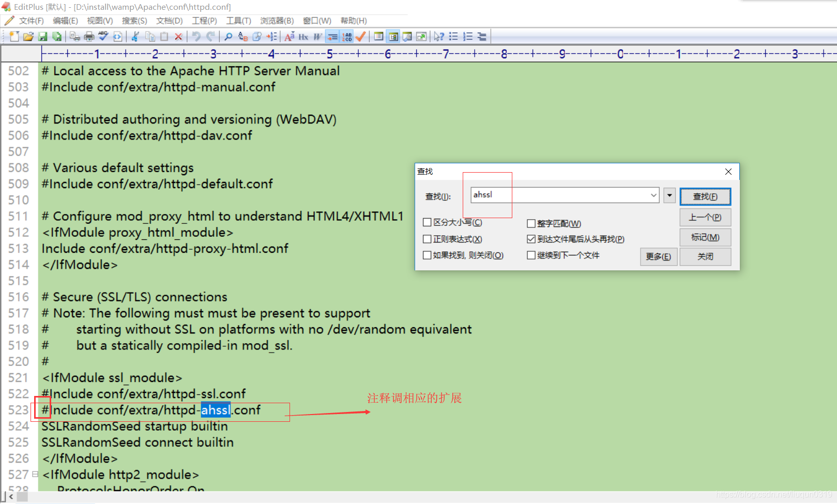Click the Hex Viewer icon

click(x=303, y=36)
